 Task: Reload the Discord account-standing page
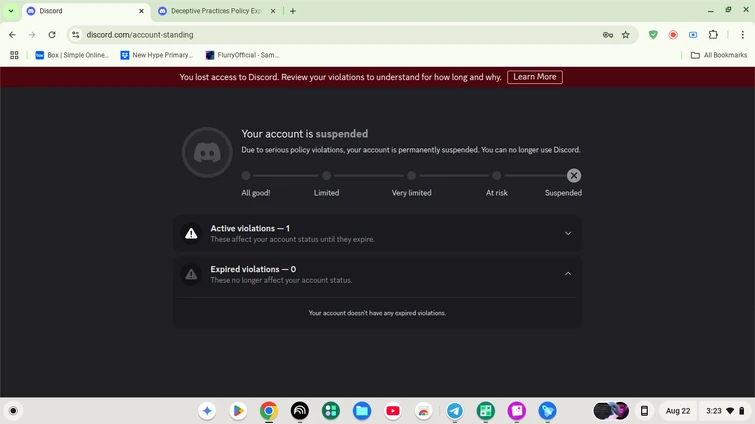pos(52,35)
